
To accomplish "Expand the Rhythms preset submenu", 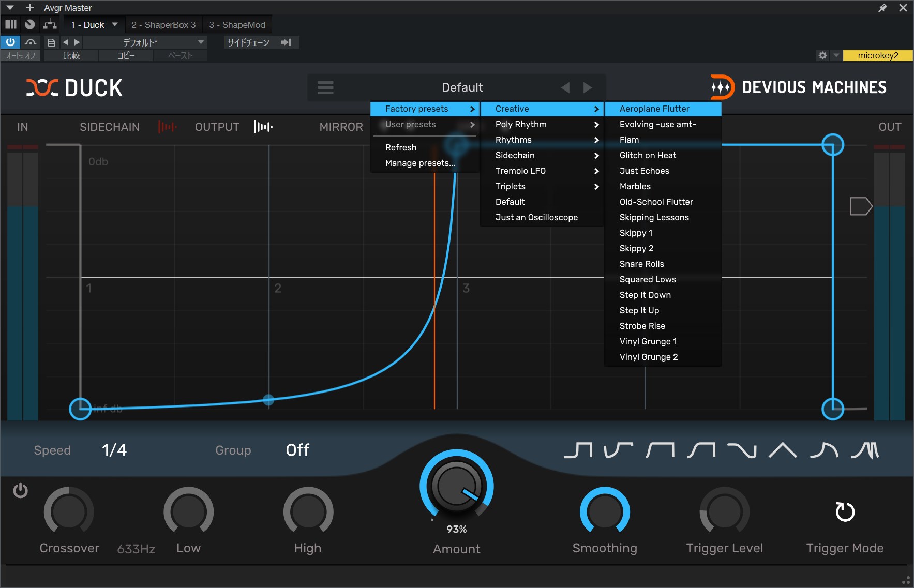I will click(x=542, y=140).
